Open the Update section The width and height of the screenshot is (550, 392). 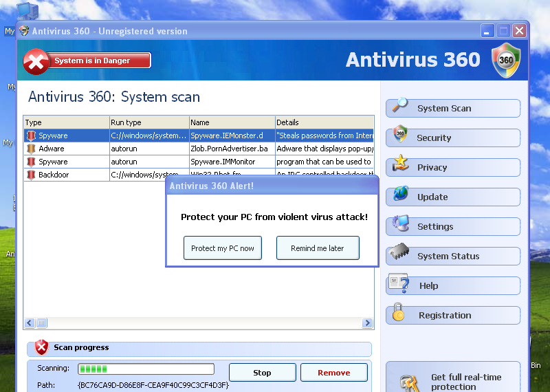[x=453, y=197]
